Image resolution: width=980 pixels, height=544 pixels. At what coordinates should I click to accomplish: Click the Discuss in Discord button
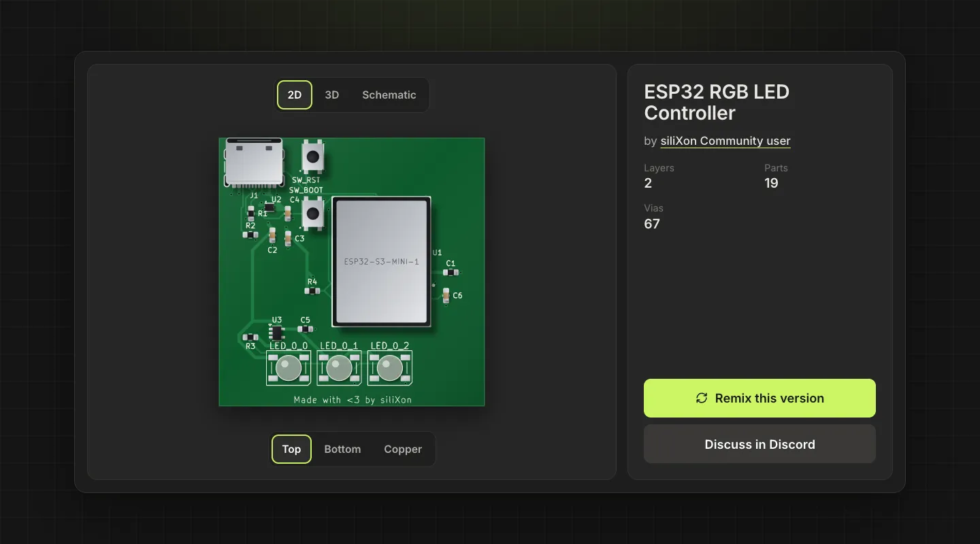click(759, 444)
